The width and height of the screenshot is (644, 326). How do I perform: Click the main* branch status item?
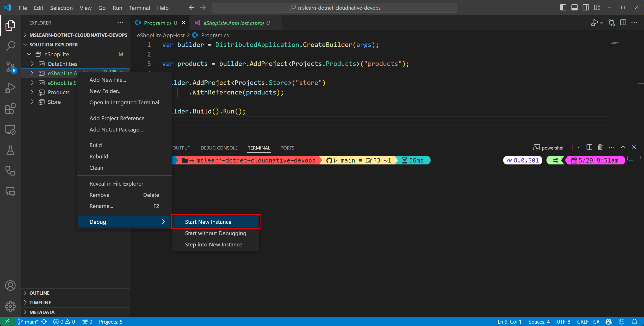(28, 322)
